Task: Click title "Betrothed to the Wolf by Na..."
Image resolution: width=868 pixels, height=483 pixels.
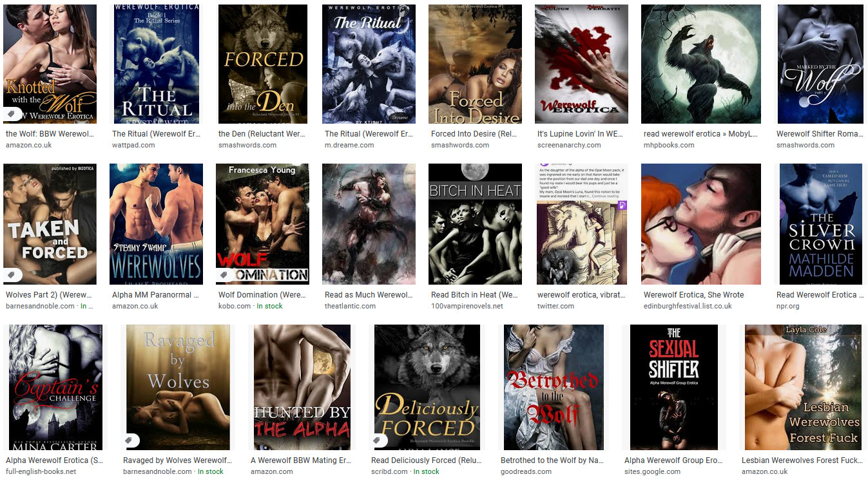Action: coord(554,460)
